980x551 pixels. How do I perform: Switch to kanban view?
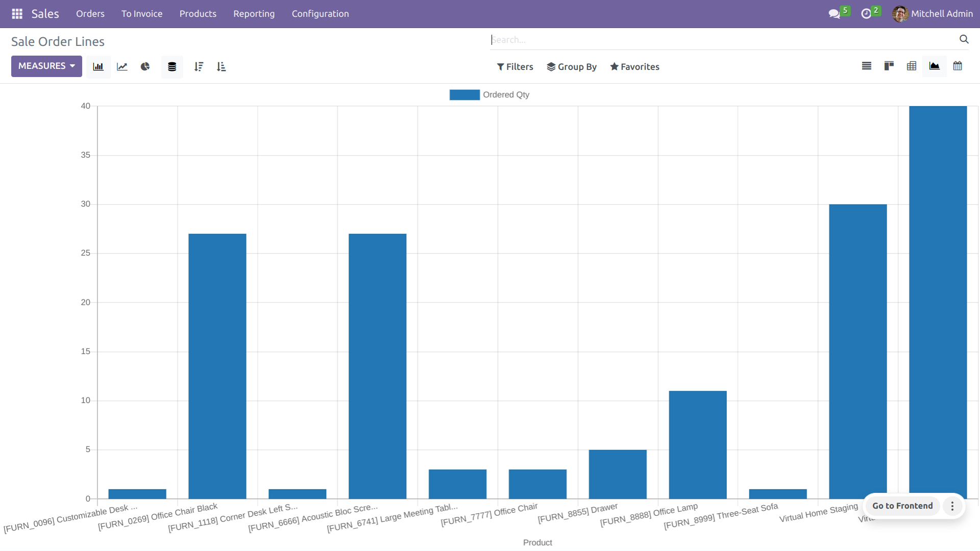point(889,66)
